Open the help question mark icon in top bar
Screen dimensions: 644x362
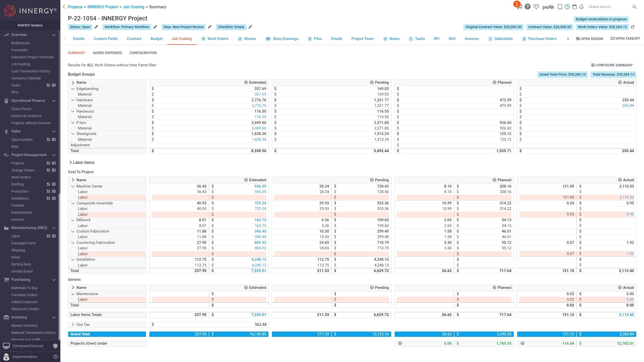click(x=528, y=7)
